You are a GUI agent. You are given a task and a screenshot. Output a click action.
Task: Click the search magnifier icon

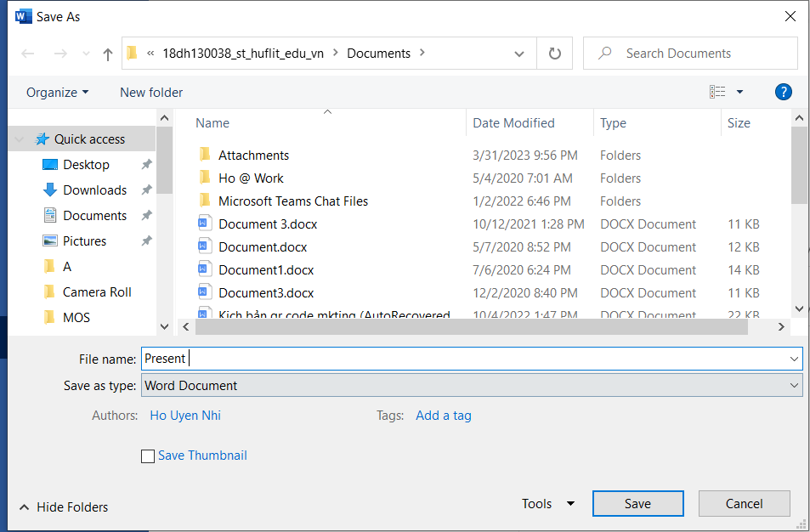(605, 53)
